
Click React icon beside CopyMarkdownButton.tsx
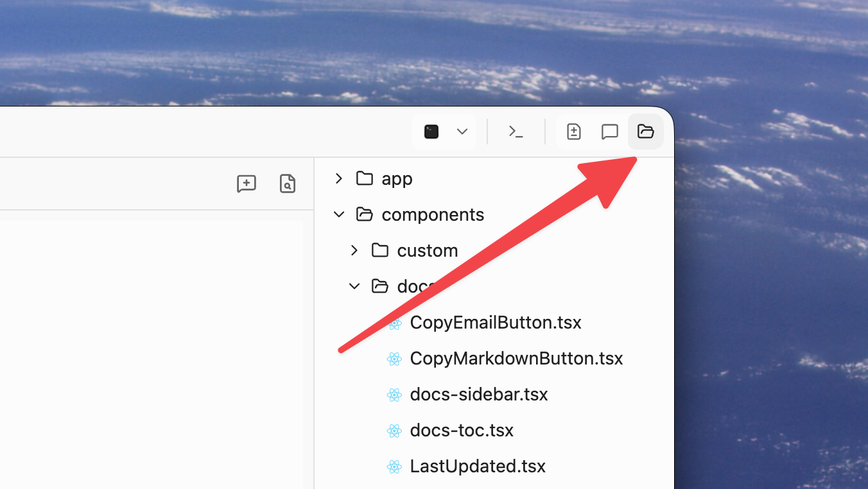point(395,359)
